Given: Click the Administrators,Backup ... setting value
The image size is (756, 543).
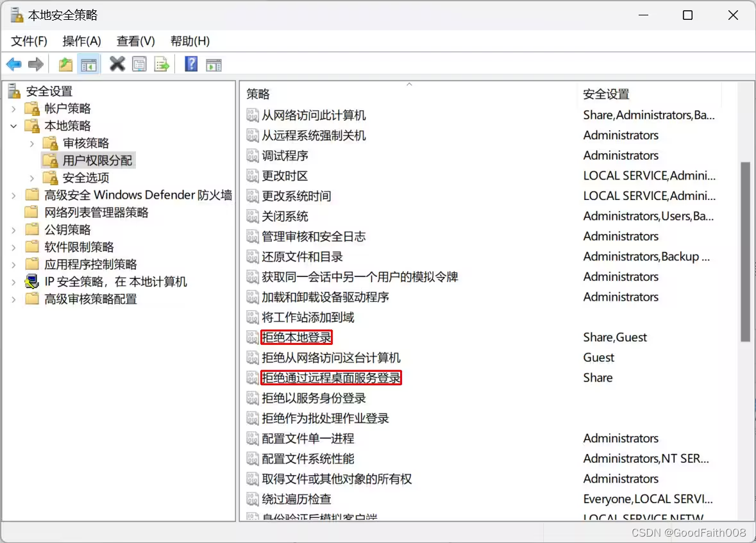Looking at the screenshot, I should click(x=646, y=256).
